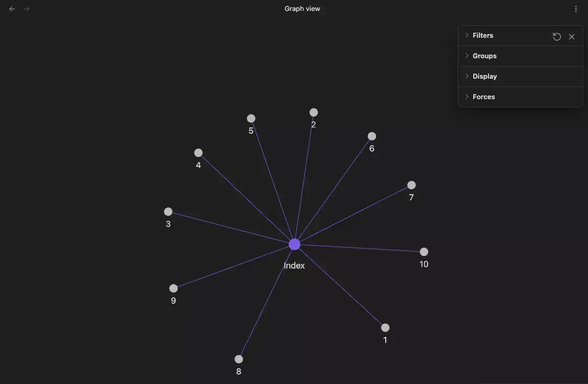Viewport: 588px width, 384px height.
Task: Restore graph settings to default
Action: pyautogui.click(x=557, y=36)
